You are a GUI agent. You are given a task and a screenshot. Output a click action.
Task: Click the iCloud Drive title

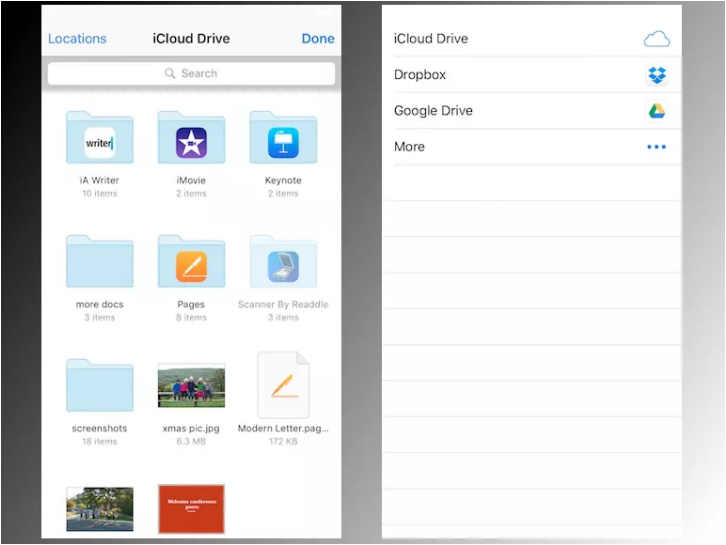click(191, 38)
